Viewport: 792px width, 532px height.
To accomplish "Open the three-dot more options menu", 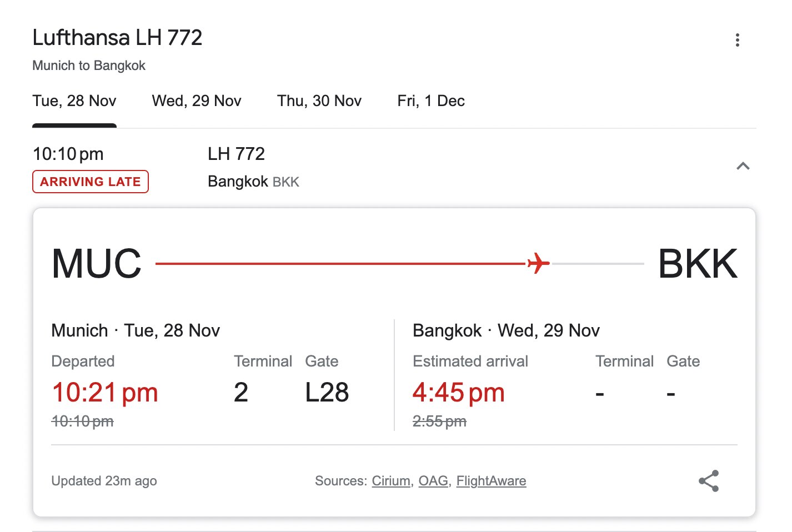I will pyautogui.click(x=737, y=40).
